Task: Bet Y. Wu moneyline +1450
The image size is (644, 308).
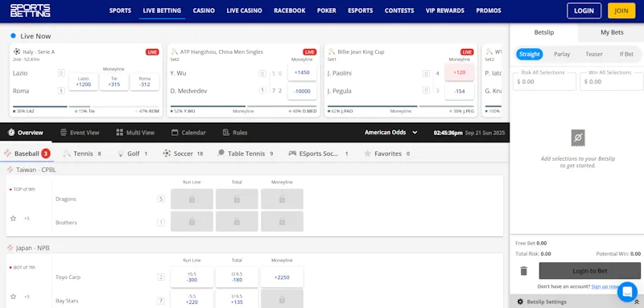Action: coord(303,72)
